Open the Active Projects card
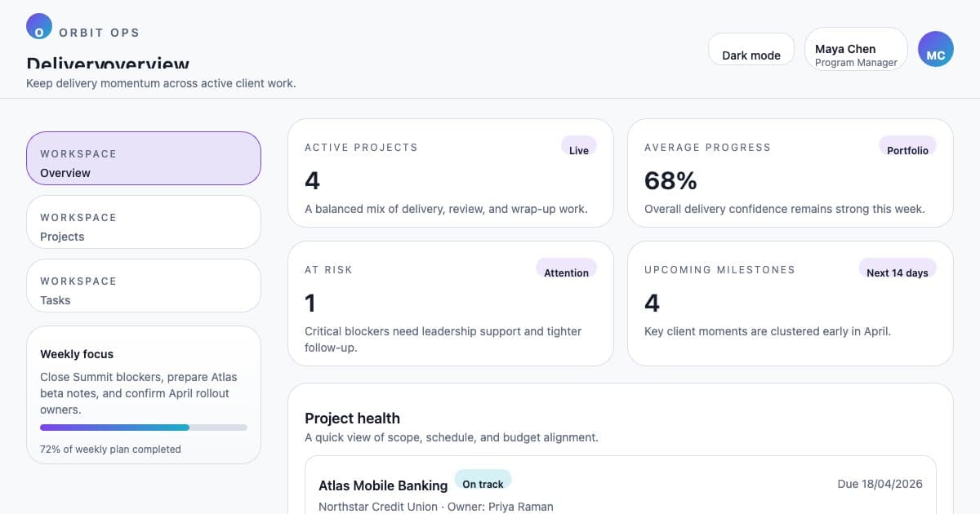The width and height of the screenshot is (980, 514). 451,173
